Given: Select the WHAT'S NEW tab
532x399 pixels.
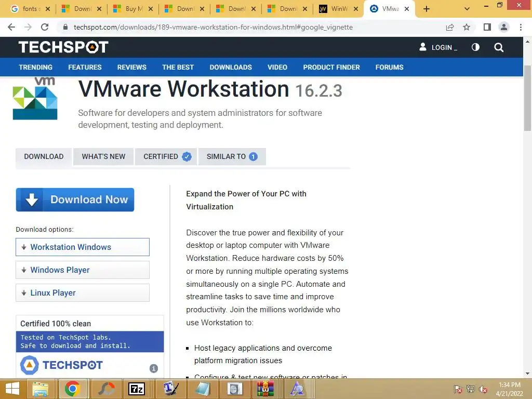Looking at the screenshot, I should coord(103,156).
